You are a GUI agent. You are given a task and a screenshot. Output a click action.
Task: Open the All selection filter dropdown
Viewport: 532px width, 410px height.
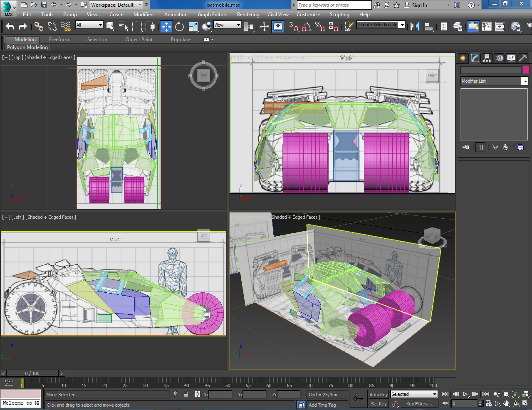[89, 25]
